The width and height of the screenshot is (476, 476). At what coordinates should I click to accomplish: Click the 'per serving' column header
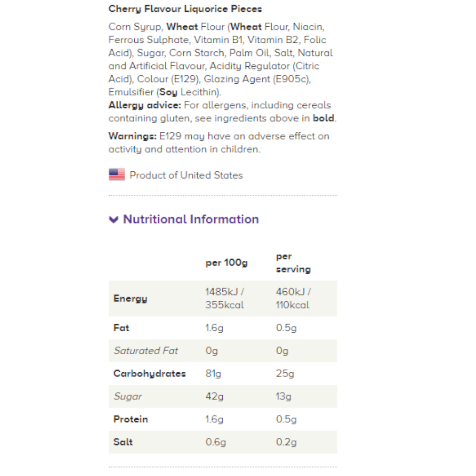[x=293, y=263]
